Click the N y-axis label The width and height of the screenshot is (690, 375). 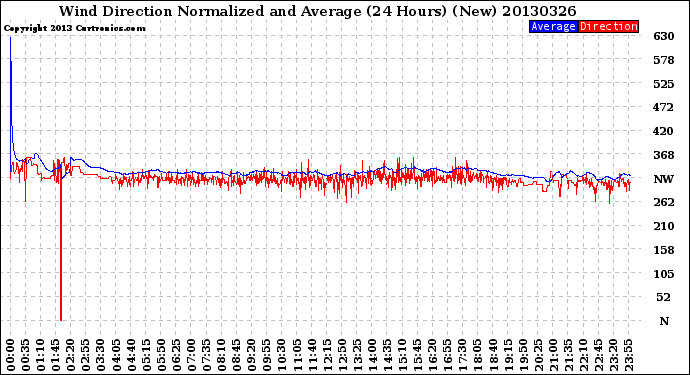(664, 321)
